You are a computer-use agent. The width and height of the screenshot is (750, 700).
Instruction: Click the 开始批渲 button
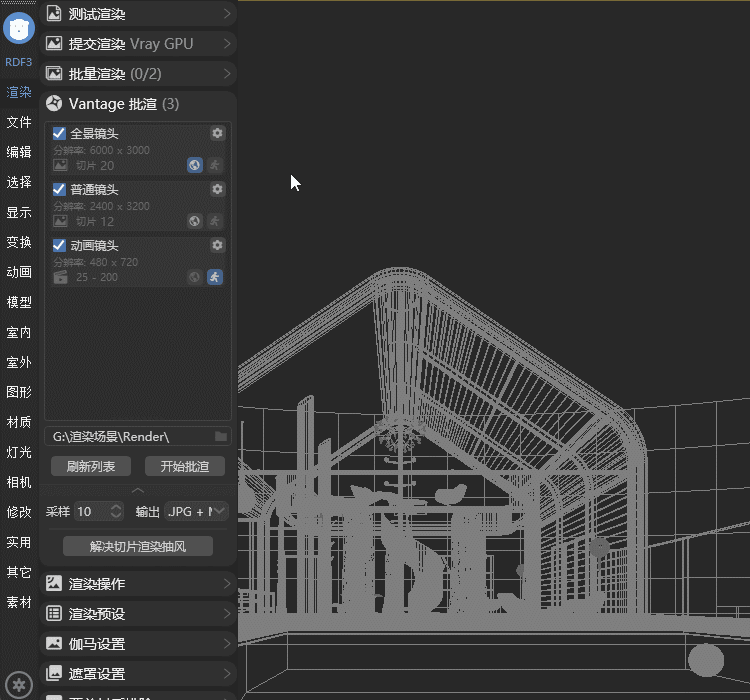[x=185, y=466]
